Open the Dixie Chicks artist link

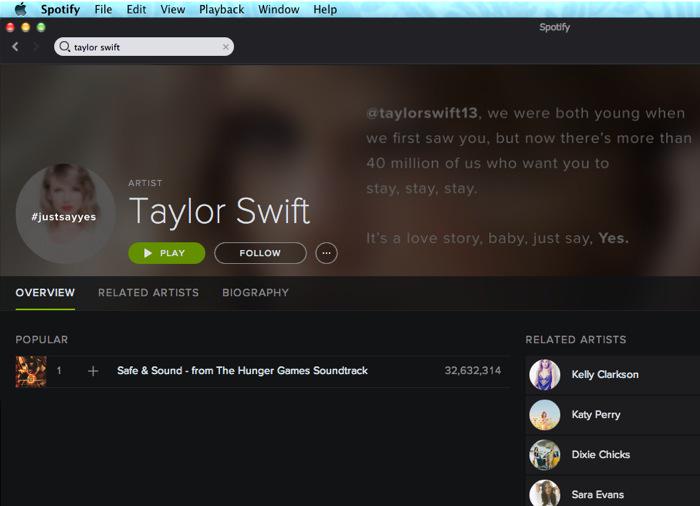coord(601,454)
